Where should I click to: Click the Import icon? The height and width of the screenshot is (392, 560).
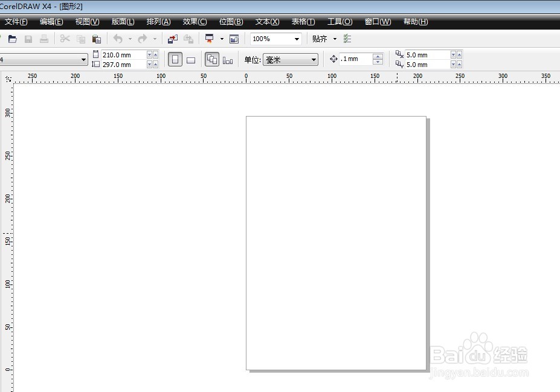[x=171, y=38]
